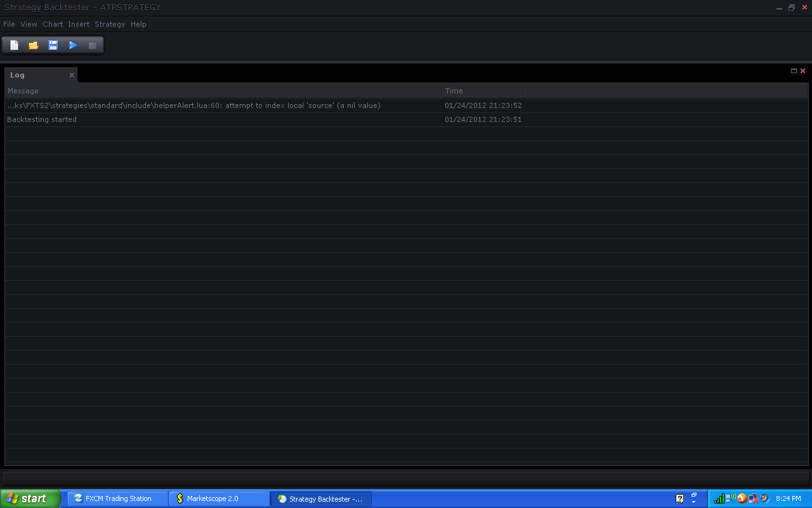Select the helperAlert.lua:60 error message row
The height and width of the screenshot is (508, 812).
(406, 105)
